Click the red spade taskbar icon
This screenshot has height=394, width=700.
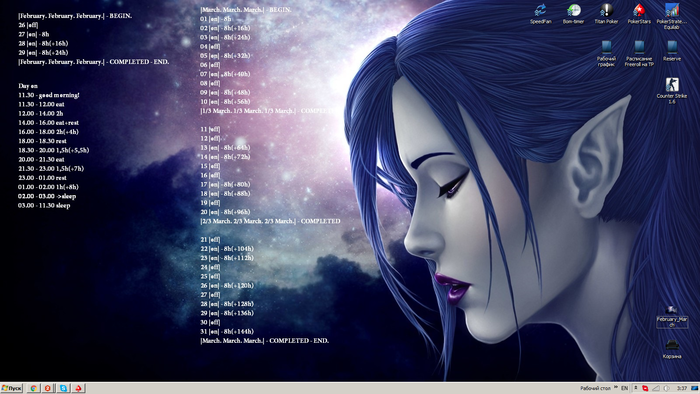click(78, 388)
